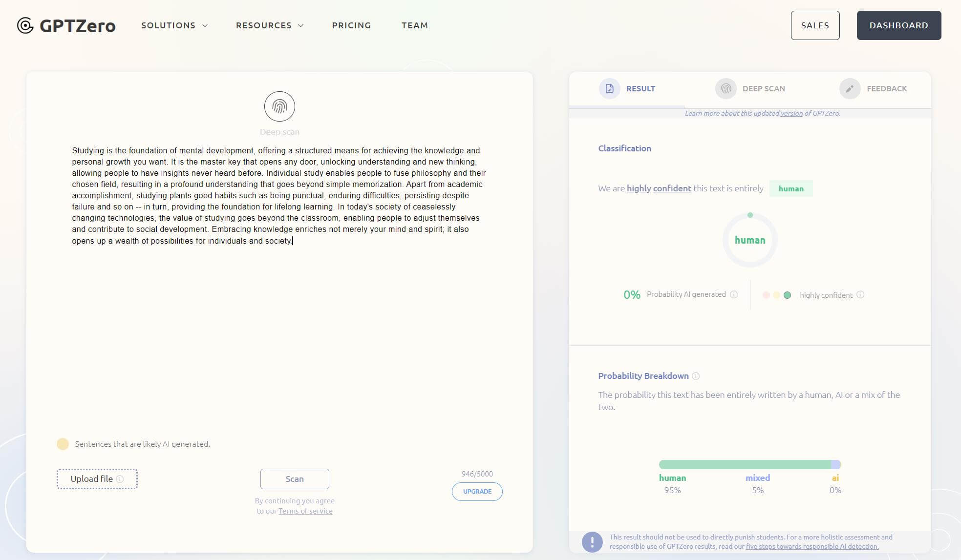Click the Result tab document icon
This screenshot has width=961, height=560.
click(x=609, y=88)
